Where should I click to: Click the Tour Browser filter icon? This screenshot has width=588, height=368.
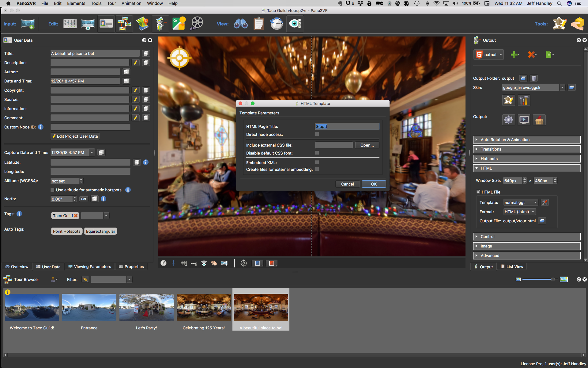coord(85,279)
